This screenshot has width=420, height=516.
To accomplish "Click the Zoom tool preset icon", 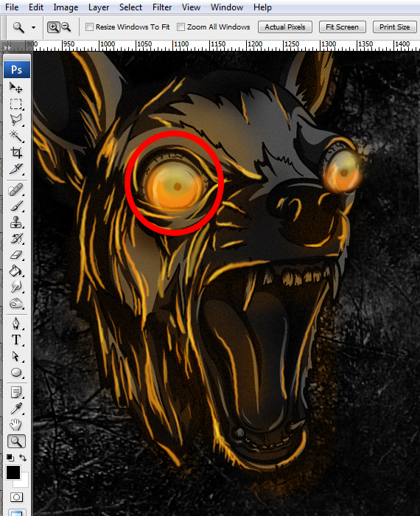I will pos(18,27).
